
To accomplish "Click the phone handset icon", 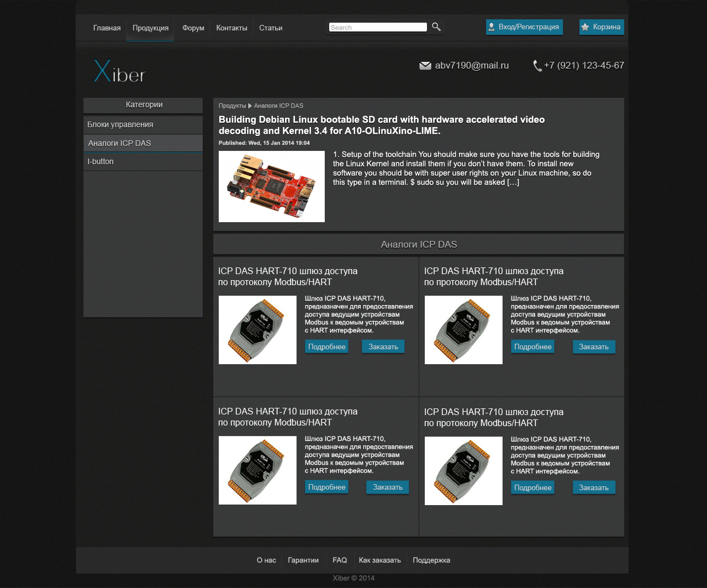I will 537,66.
